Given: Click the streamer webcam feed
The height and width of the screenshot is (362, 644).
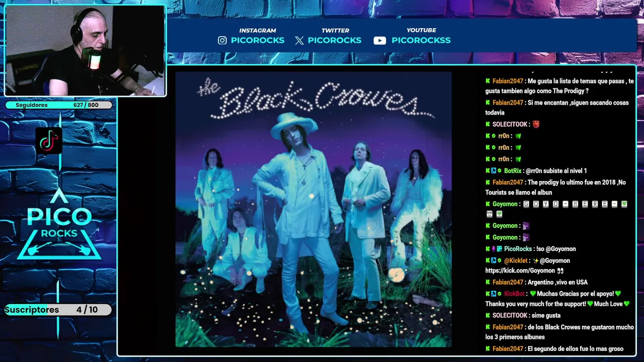Looking at the screenshot, I should 85,50.
